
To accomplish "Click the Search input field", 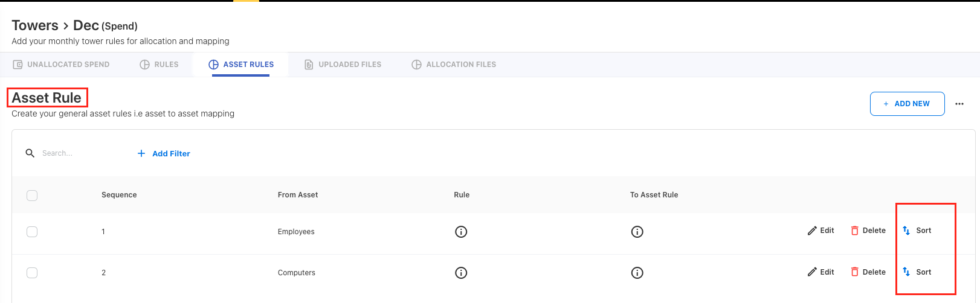I will (x=79, y=153).
